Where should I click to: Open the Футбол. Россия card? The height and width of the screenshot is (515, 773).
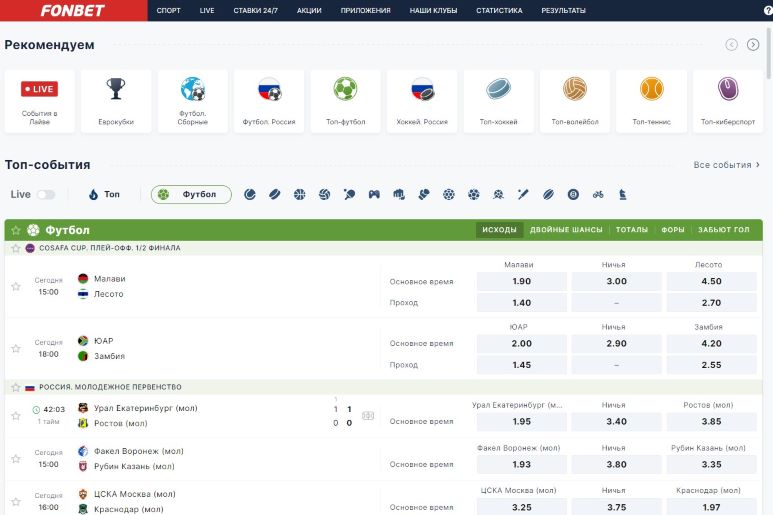pos(269,102)
